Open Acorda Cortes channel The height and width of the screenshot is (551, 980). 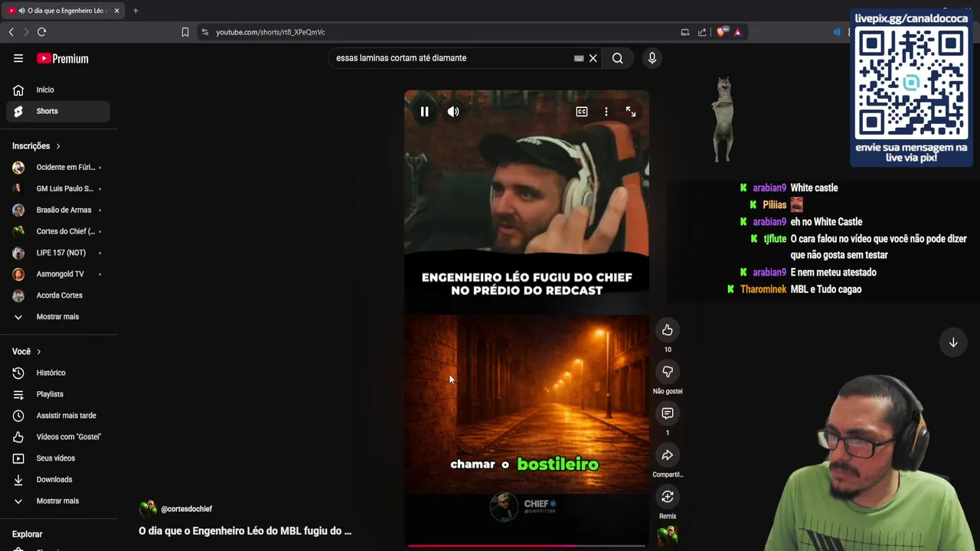59,295
